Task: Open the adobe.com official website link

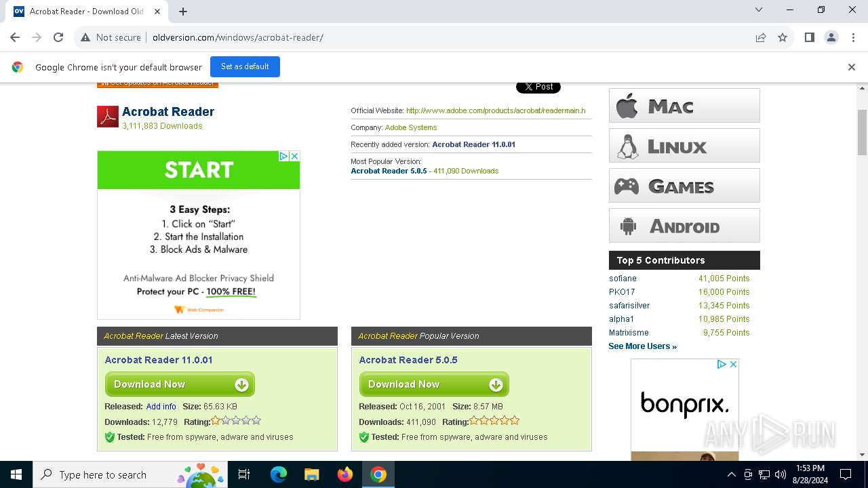Action: coord(496,110)
